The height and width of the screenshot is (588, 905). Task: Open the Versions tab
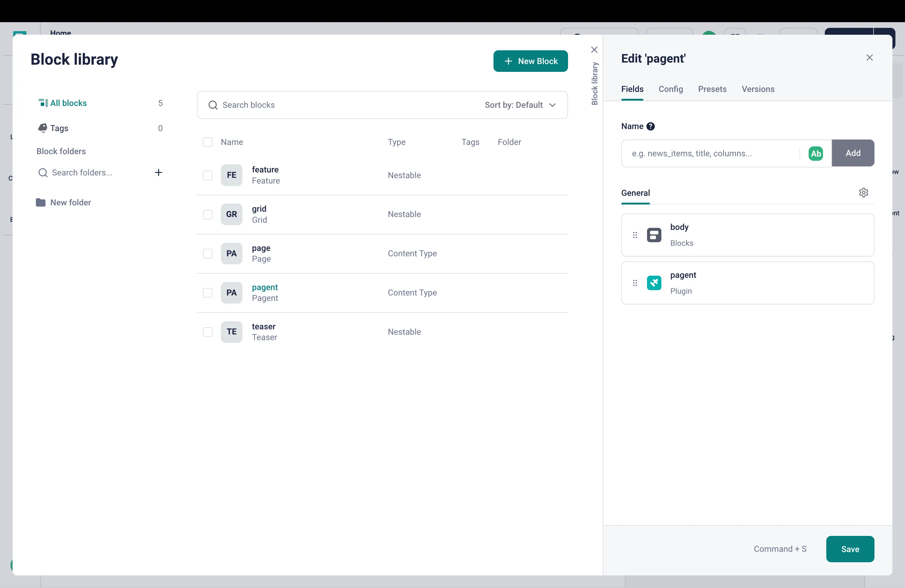coord(757,89)
